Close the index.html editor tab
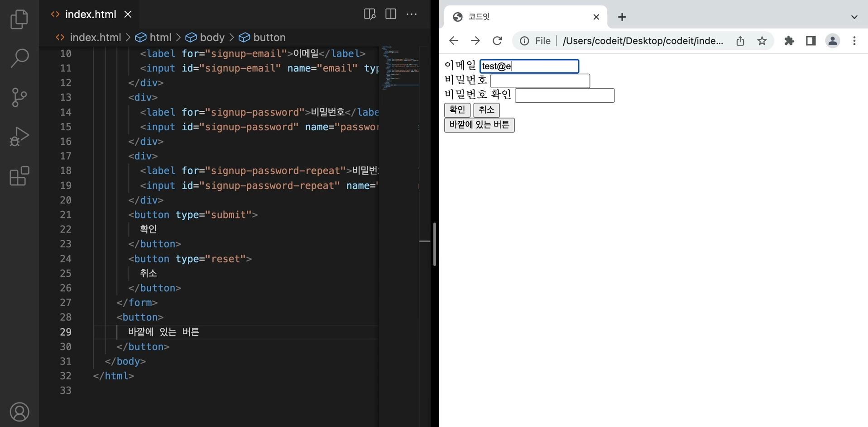This screenshot has height=427, width=868. pyautogui.click(x=128, y=14)
